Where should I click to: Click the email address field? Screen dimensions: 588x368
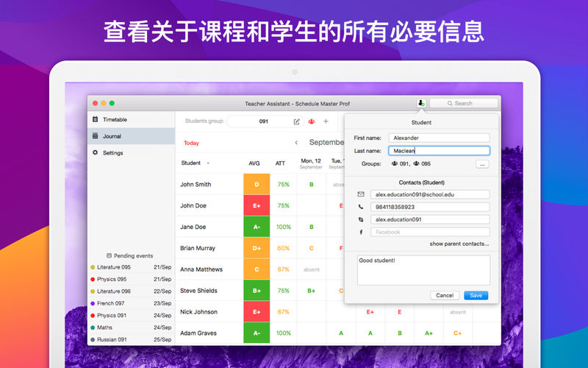click(x=430, y=194)
